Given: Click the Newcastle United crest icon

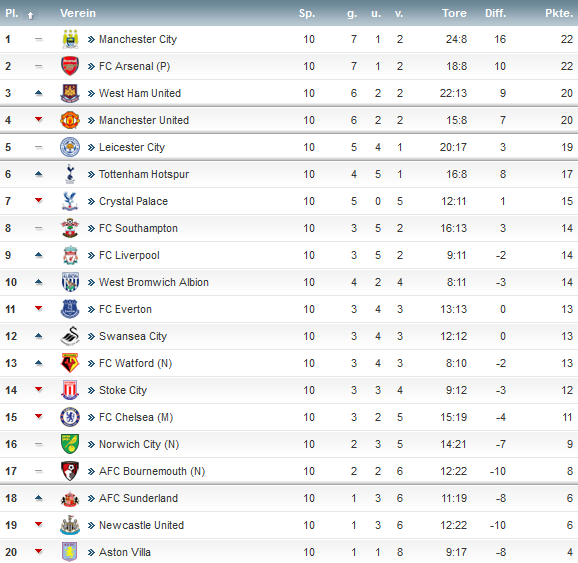Looking at the screenshot, I should 70,525.
